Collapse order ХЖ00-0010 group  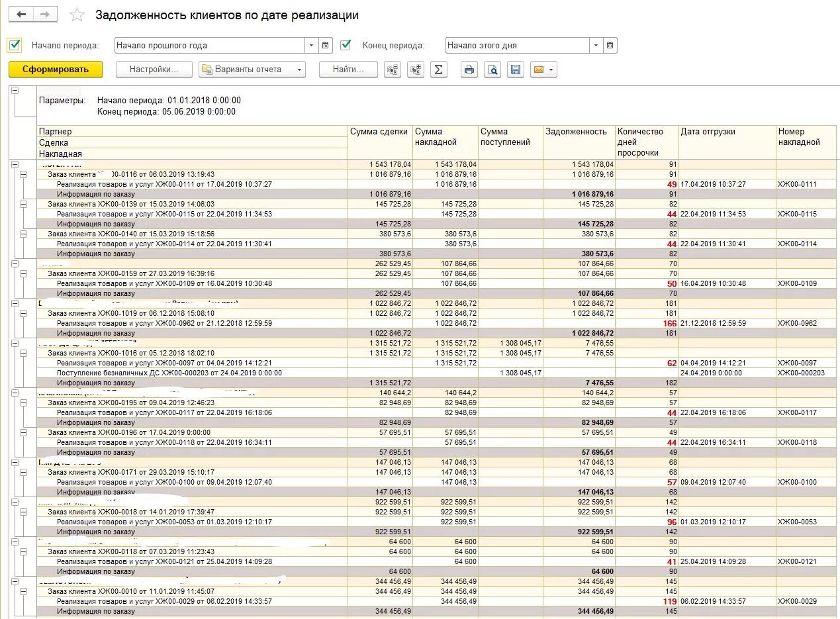click(23, 591)
